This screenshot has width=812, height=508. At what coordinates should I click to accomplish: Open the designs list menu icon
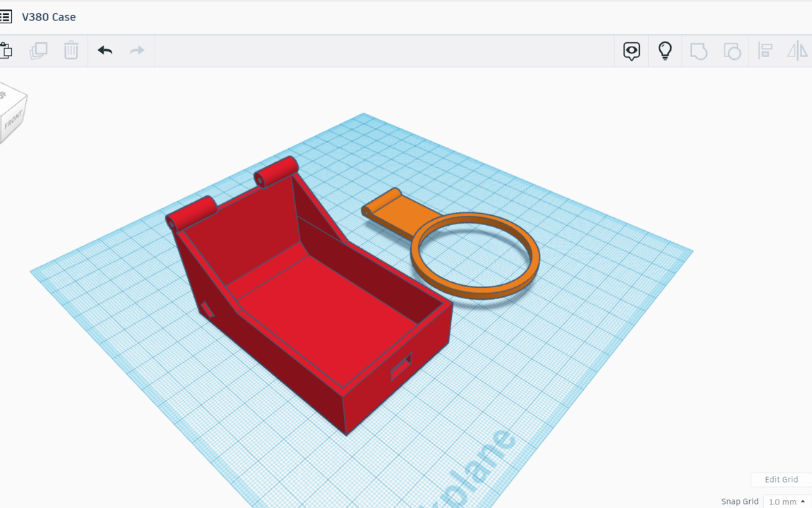5,16
